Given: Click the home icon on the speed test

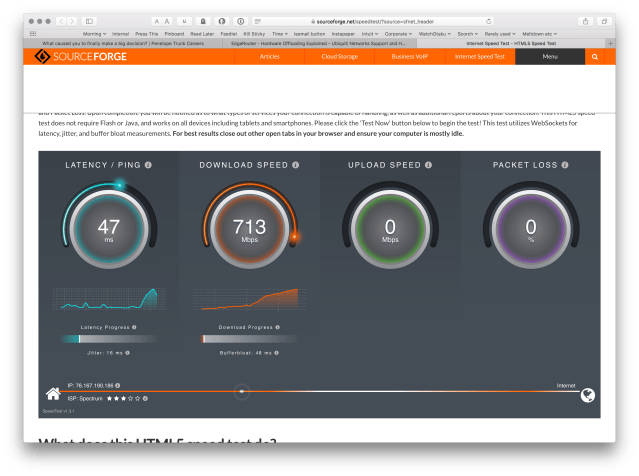Looking at the screenshot, I should coord(53,393).
